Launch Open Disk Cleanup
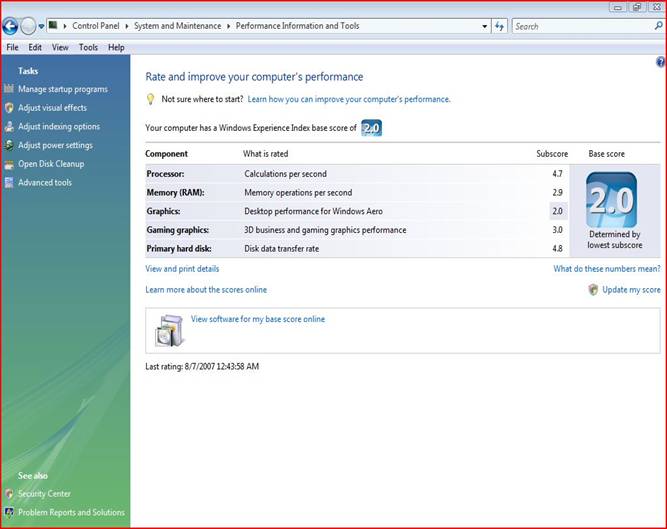The height and width of the screenshot is (529, 667). coord(51,164)
